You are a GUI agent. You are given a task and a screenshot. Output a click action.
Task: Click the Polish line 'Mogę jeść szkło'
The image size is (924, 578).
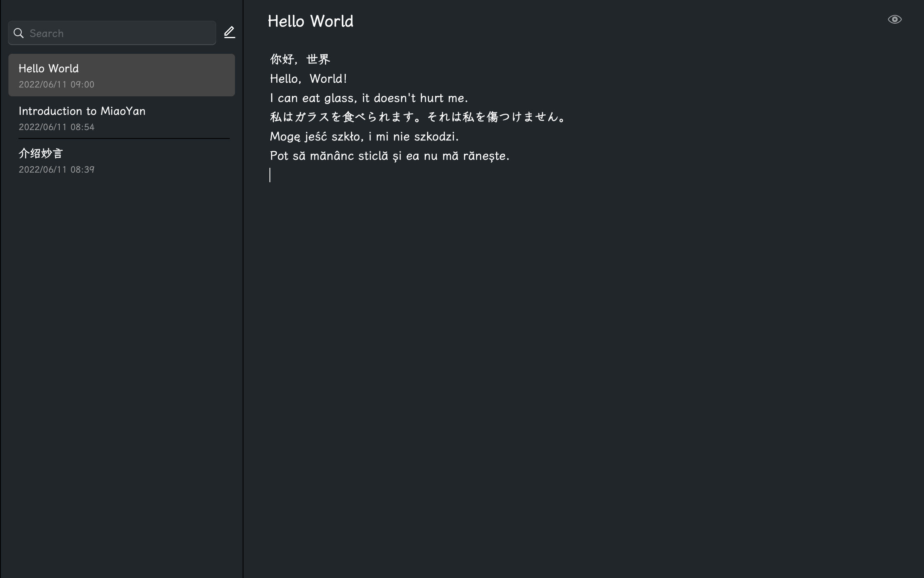[364, 136]
